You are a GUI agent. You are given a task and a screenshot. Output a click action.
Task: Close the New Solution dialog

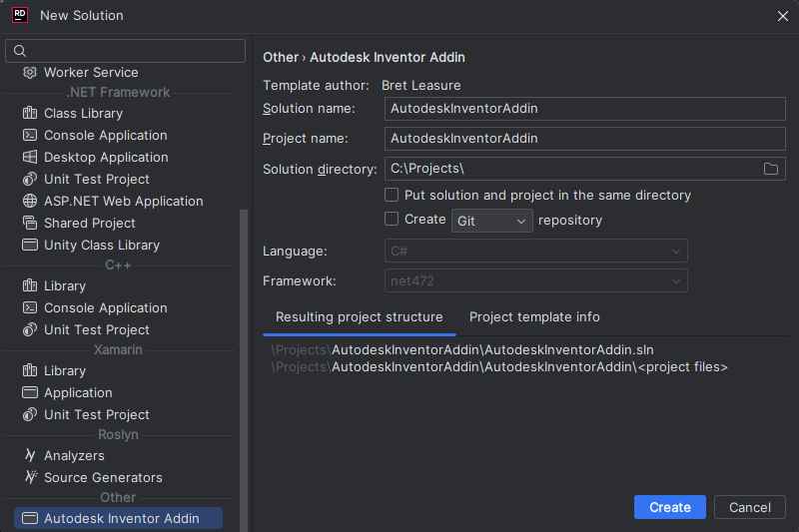[x=783, y=16]
